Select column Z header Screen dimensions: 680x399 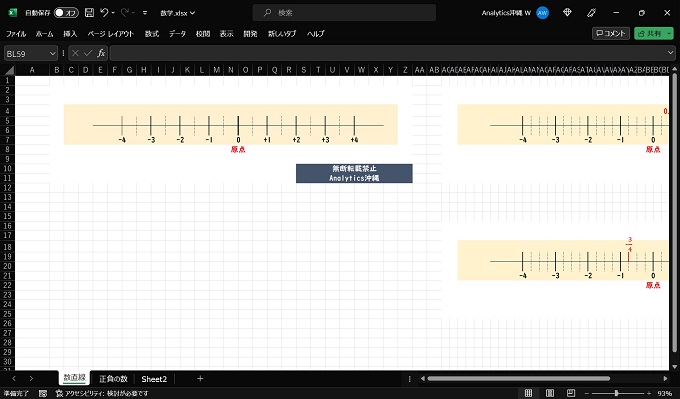[405, 70]
